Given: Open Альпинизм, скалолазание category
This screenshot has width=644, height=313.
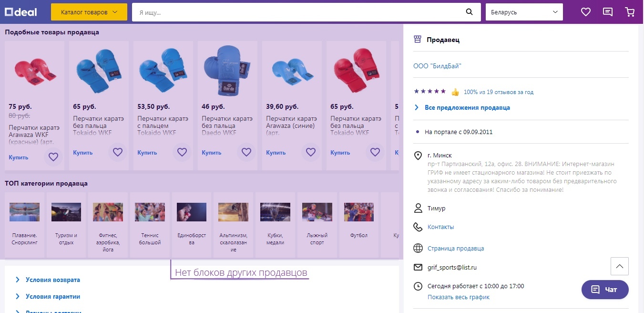Looking at the screenshot, I should tap(234, 225).
